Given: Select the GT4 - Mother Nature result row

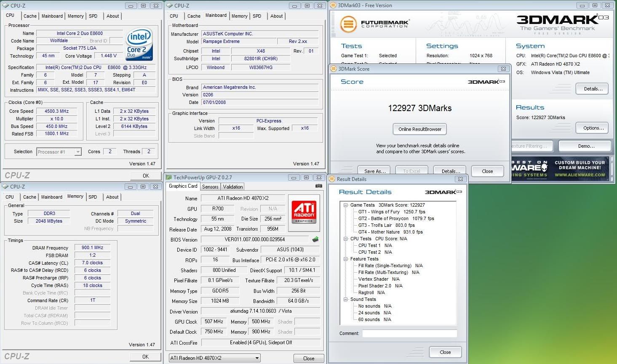Looking at the screenshot, I should (390, 232).
